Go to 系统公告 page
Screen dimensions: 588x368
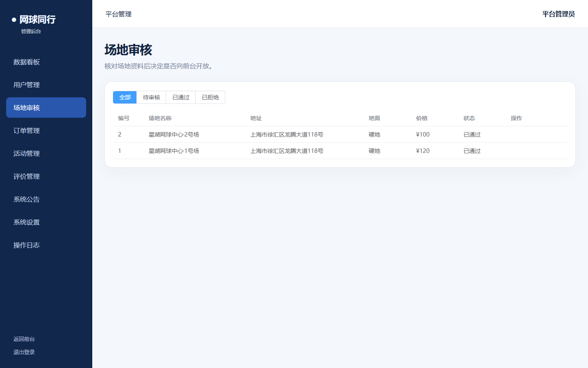[x=46, y=199]
